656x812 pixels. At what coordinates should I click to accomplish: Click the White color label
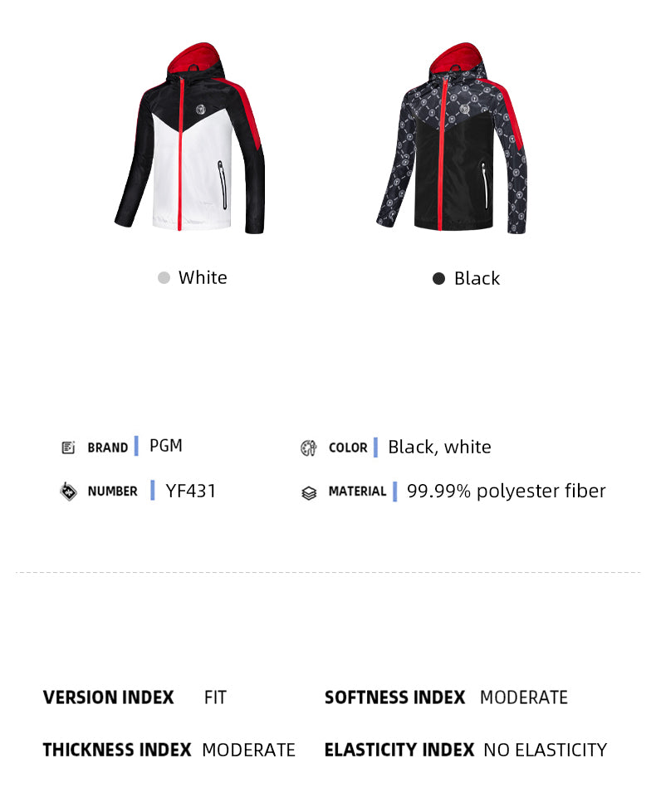[203, 277]
